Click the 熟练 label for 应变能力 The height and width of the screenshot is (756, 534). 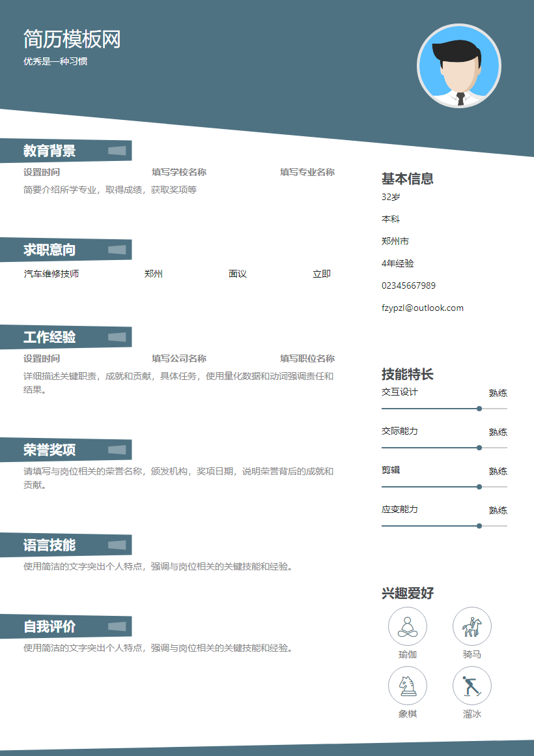click(498, 510)
